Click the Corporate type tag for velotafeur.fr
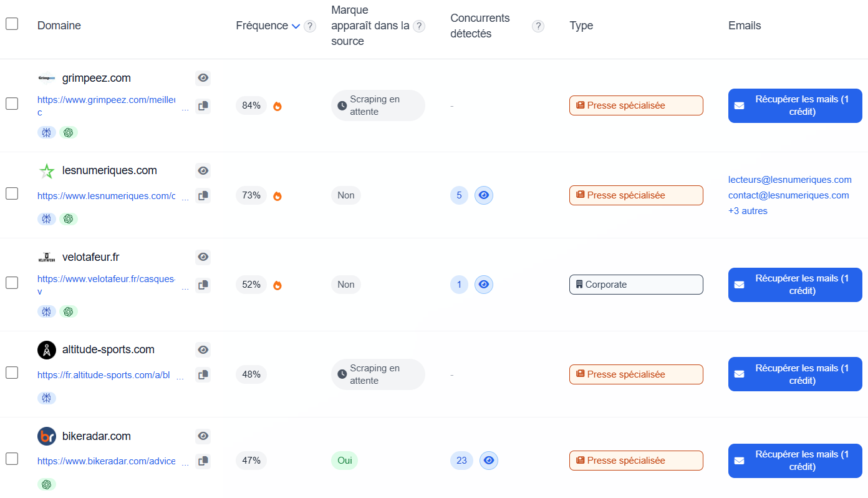Screen dimensions: 868x498 [636, 285]
